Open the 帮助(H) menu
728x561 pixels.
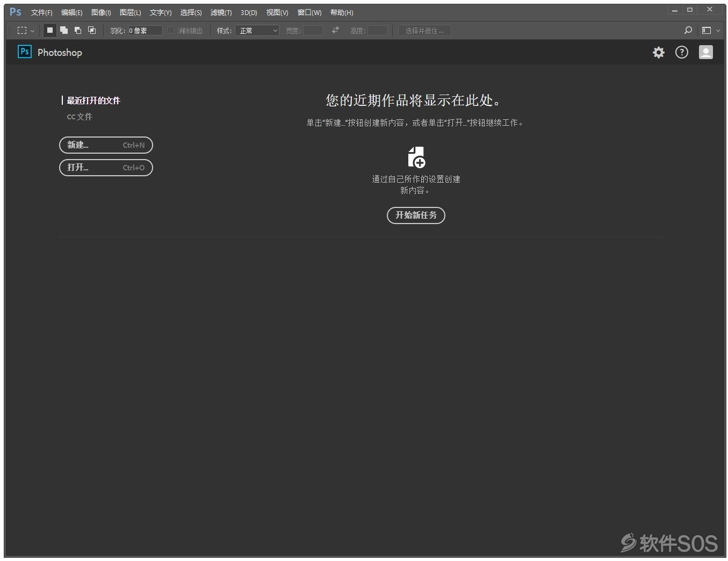tap(342, 12)
